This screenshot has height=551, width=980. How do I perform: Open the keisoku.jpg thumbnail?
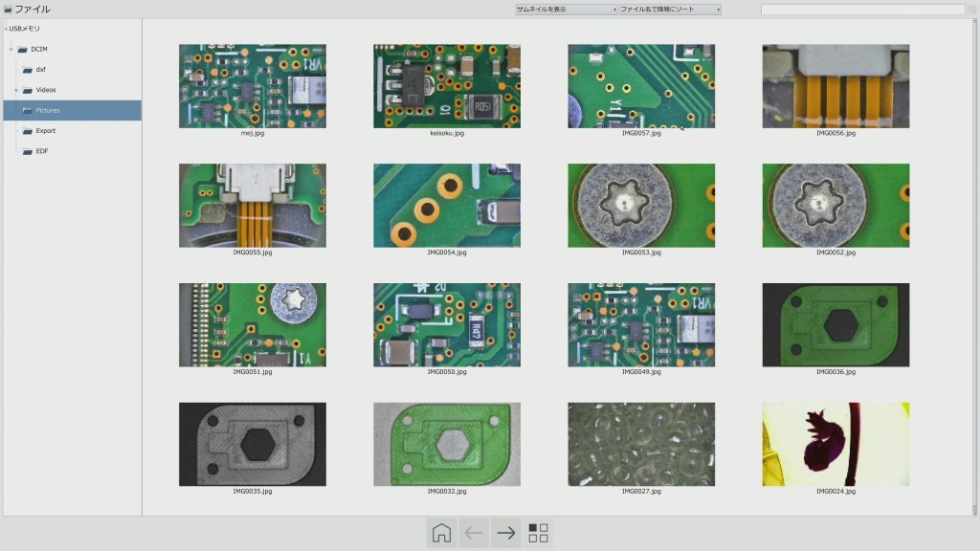(x=447, y=86)
